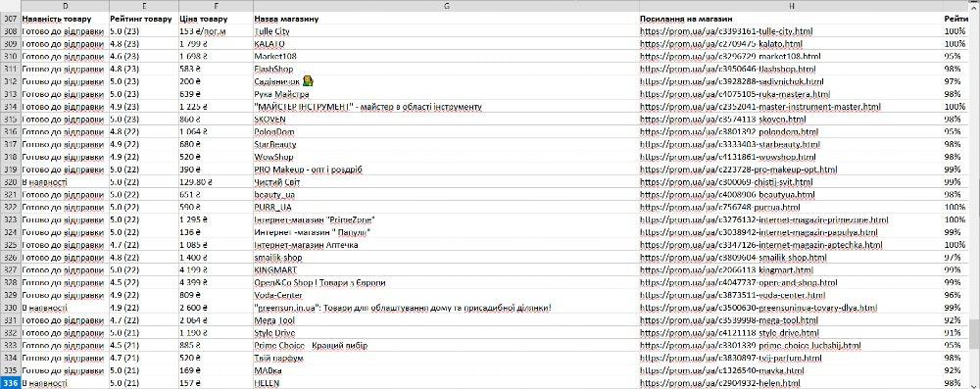The width and height of the screenshot is (980, 389).
Task: Select the price cell 4 399 ₴
Action: (x=216, y=282)
